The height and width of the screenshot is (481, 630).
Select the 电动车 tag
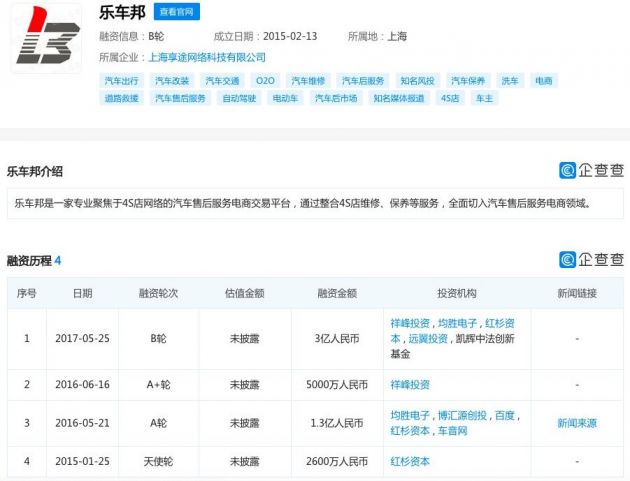[285, 98]
